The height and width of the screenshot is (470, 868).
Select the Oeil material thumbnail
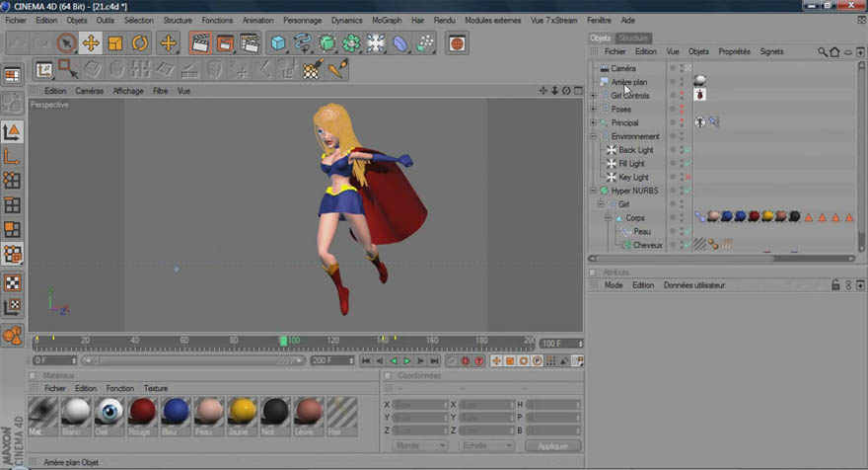click(x=109, y=416)
